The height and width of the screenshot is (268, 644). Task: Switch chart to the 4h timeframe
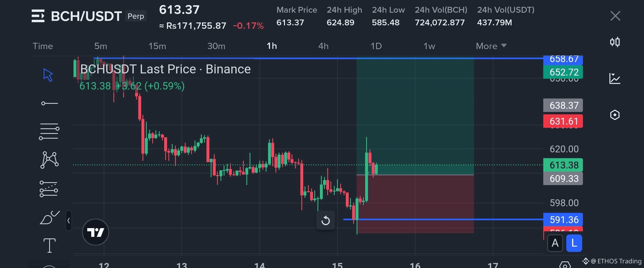pyautogui.click(x=323, y=46)
